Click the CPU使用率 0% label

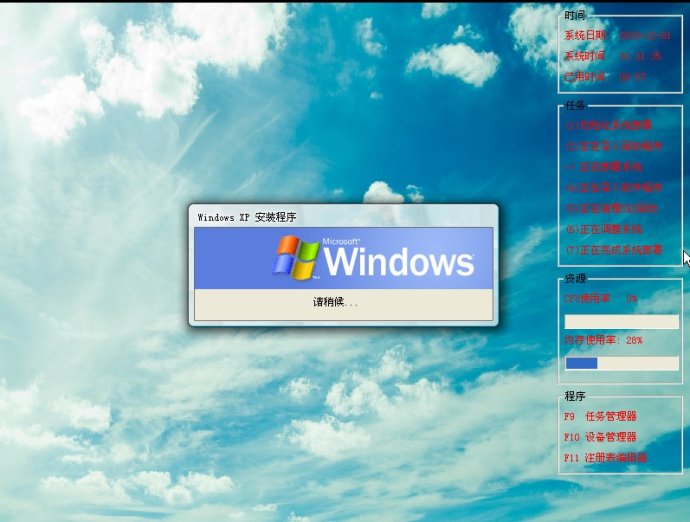point(601,298)
